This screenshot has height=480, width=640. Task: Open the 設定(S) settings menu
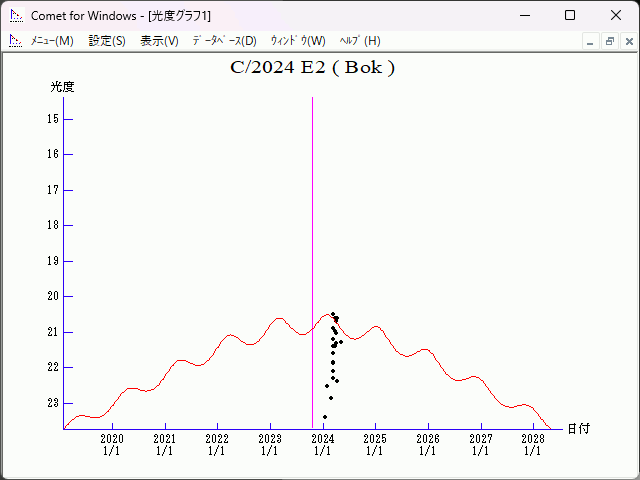[x=107, y=41]
